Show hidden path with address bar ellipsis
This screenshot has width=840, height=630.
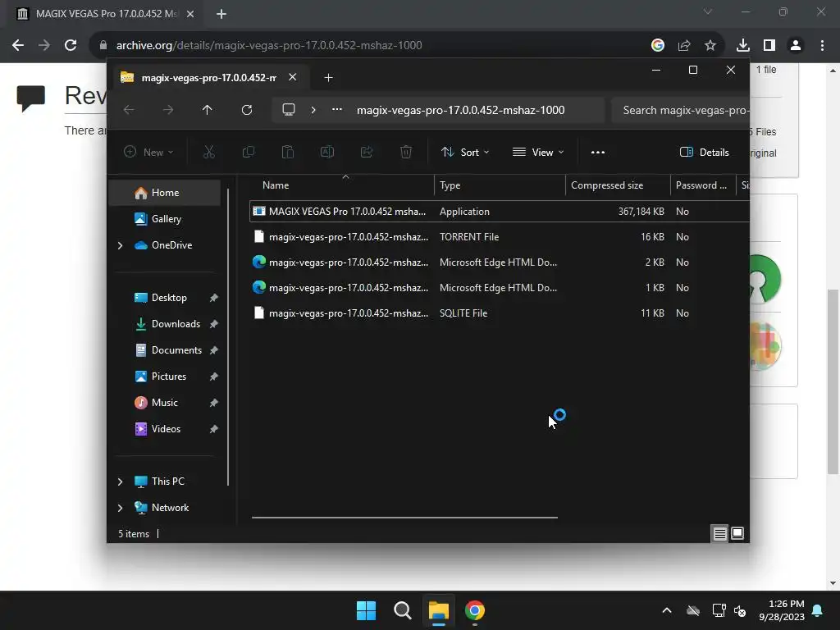(x=337, y=109)
